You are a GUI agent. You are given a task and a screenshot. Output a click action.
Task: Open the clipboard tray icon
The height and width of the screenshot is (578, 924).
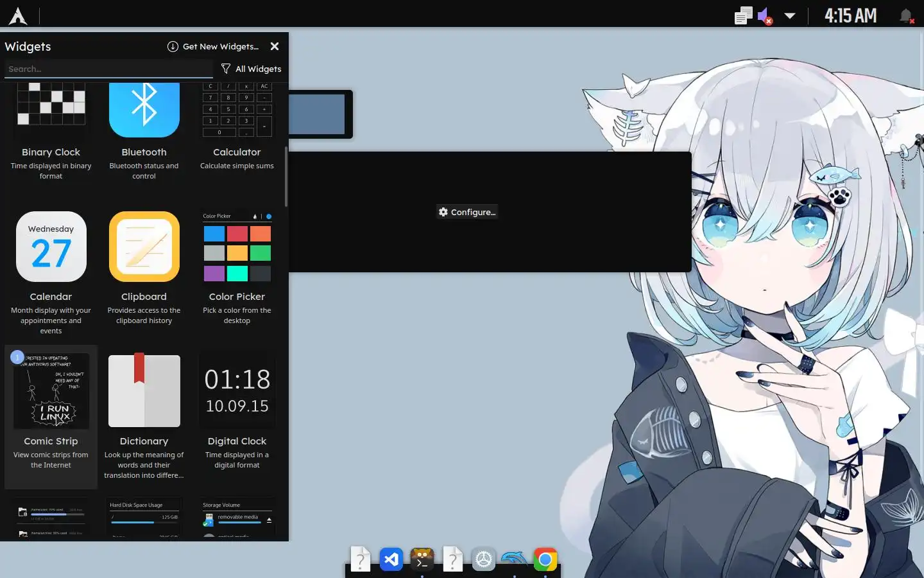(x=743, y=16)
